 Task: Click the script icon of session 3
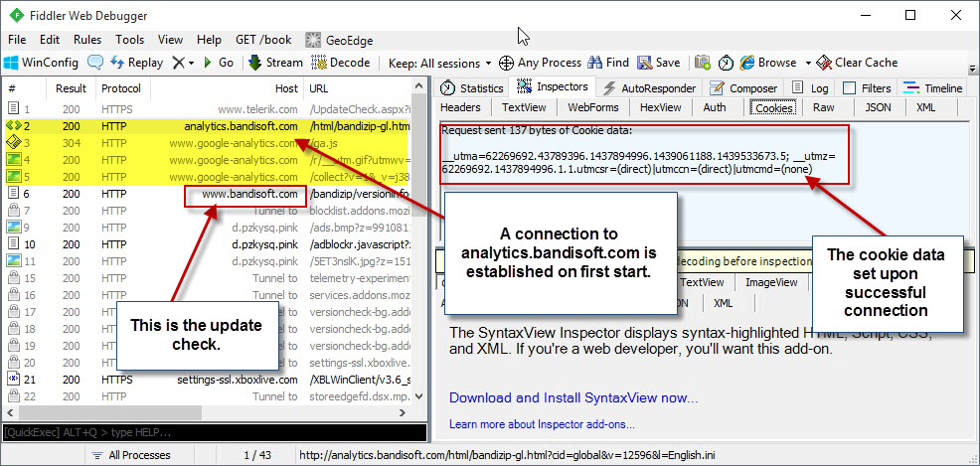click(14, 143)
